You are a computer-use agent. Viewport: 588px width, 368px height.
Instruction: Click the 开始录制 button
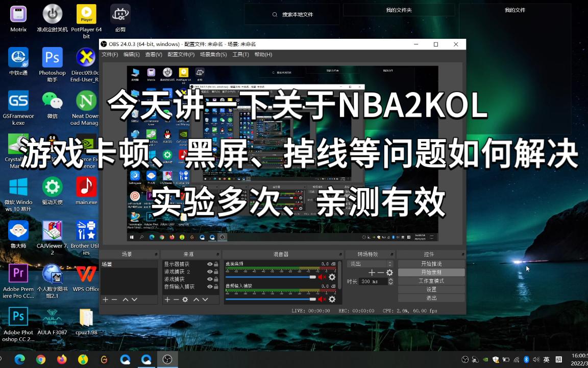tap(431, 272)
